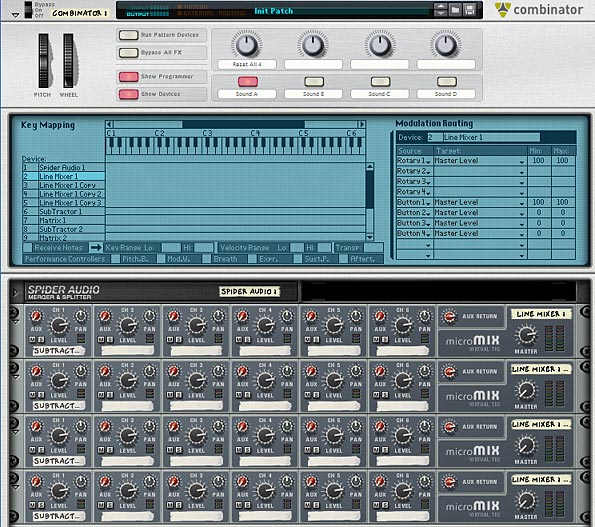The width and height of the screenshot is (595, 527).
Task: Toggle the Sound D button
Action: (x=447, y=81)
